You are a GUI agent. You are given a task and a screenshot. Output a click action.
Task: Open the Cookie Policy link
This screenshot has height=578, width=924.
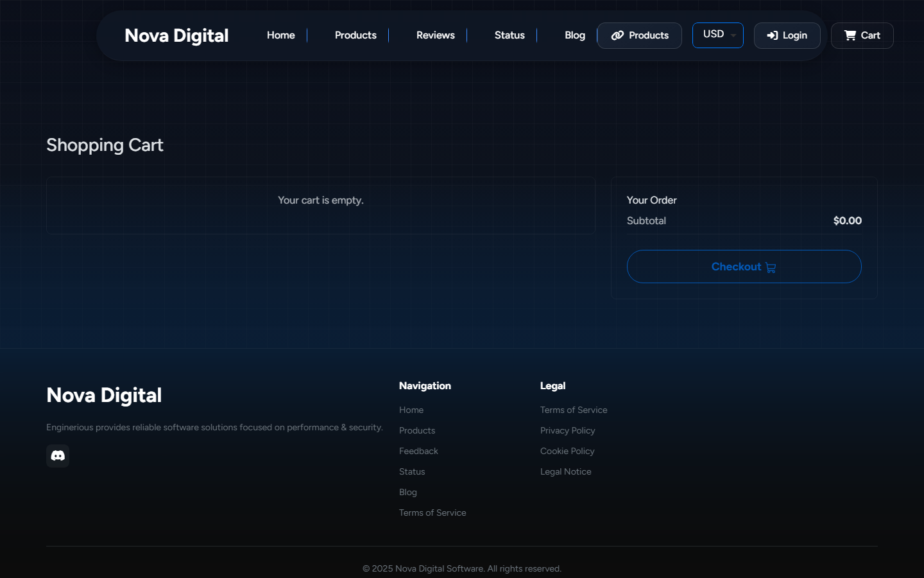point(567,451)
